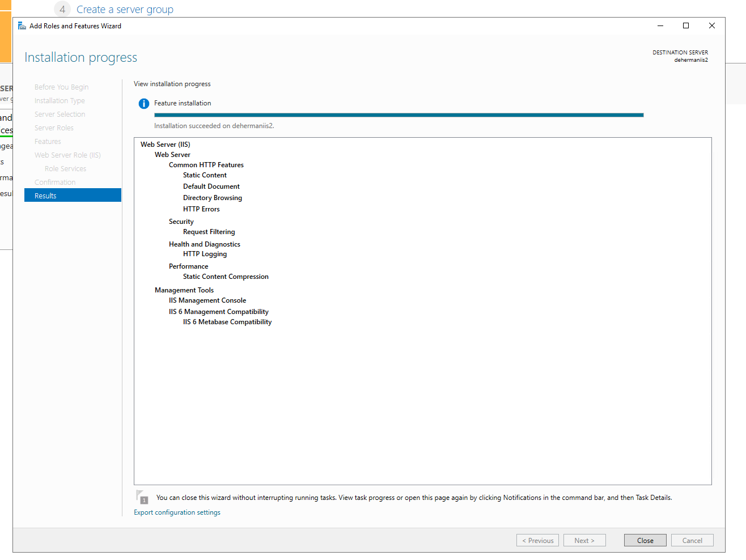Click the Default Document entry

(211, 186)
